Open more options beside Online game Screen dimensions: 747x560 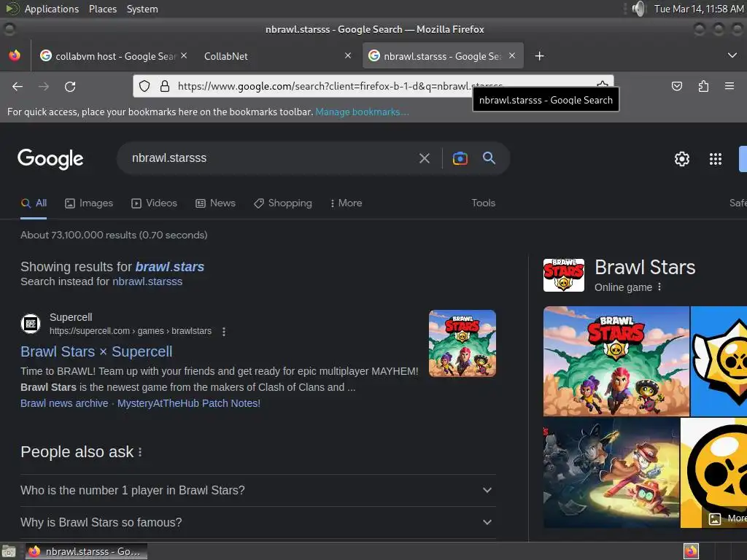659,287
